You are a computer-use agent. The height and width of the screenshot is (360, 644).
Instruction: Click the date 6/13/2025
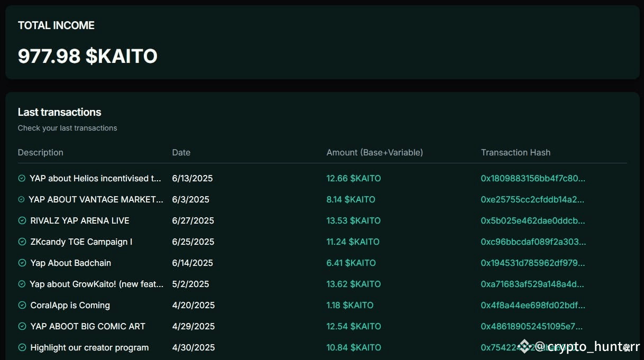(x=192, y=179)
